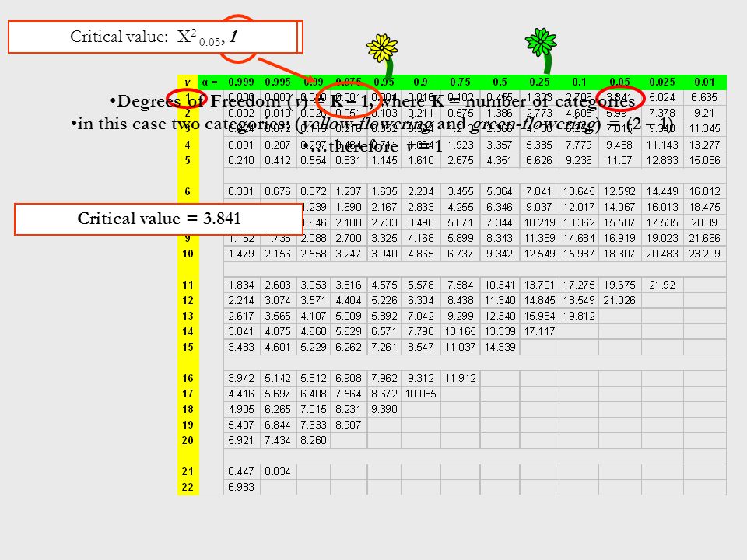747x560 pixels.
Task: Click the cell containing 1.479
Action: point(241,254)
